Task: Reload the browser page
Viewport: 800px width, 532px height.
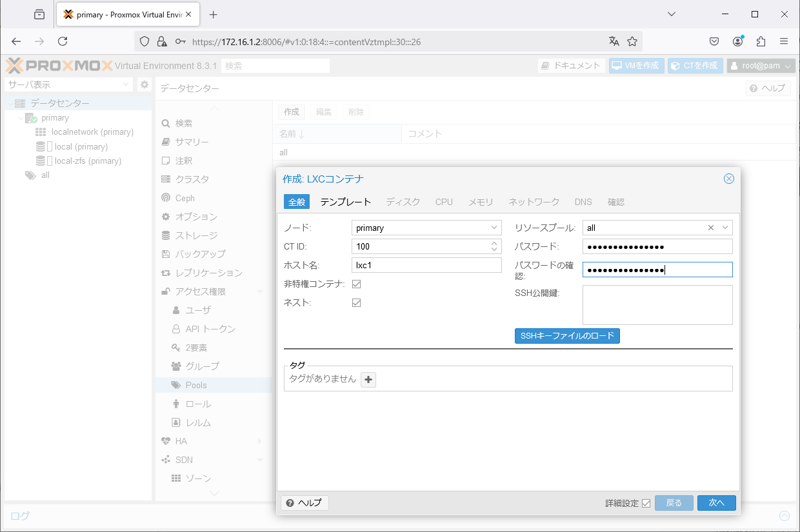Action: pyautogui.click(x=63, y=41)
